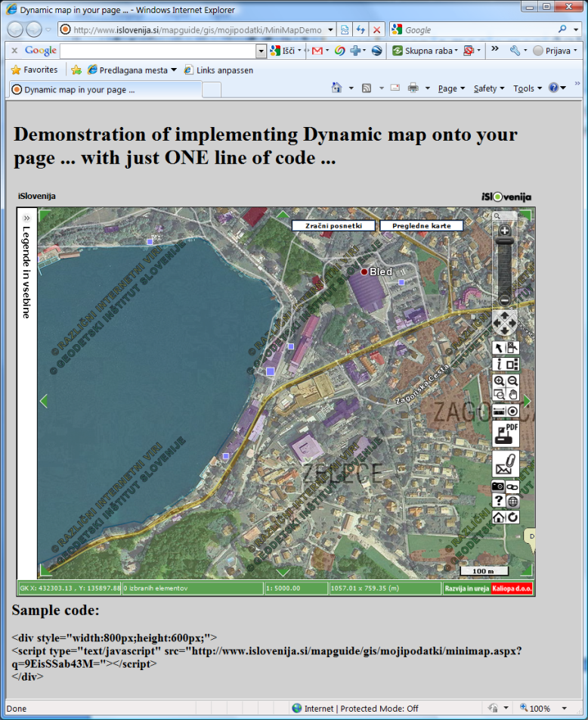588x720 pixels.
Task: Click the zoom-out minus button on map slider
Action: pos(504,300)
